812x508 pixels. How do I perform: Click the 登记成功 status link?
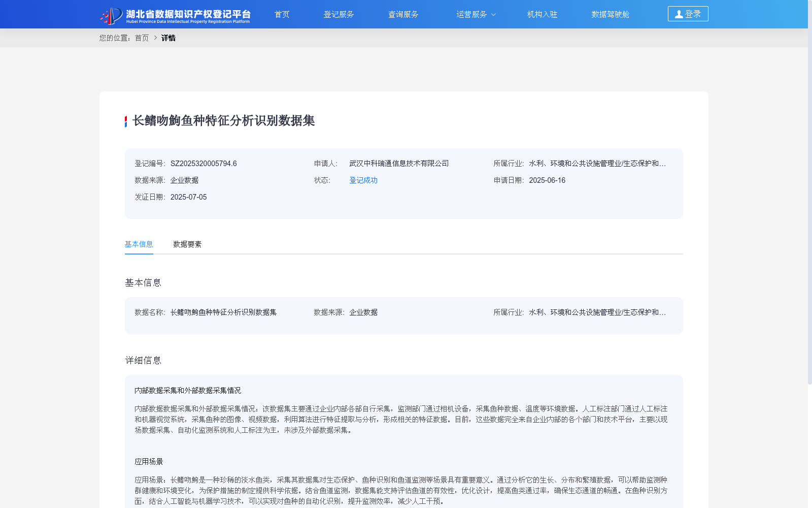pos(363,180)
